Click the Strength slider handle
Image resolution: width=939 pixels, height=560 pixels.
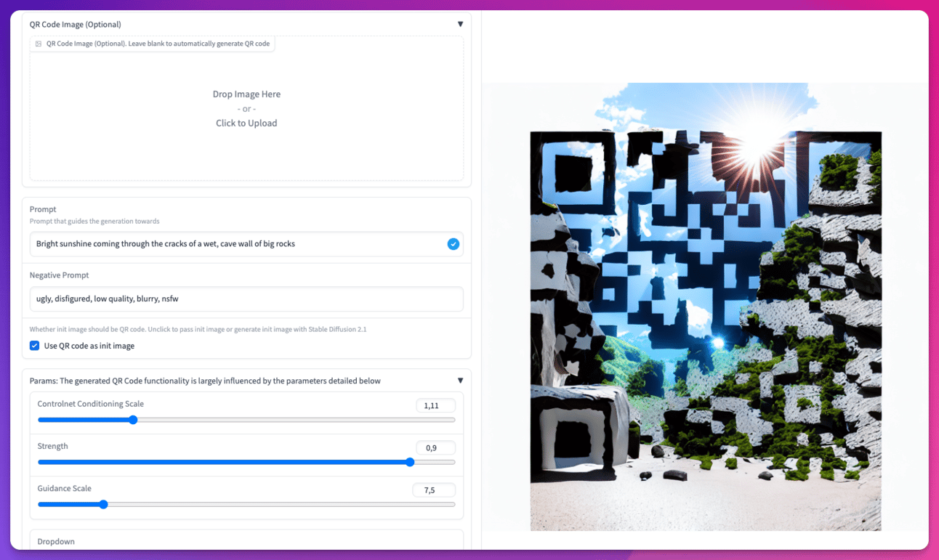tap(410, 462)
